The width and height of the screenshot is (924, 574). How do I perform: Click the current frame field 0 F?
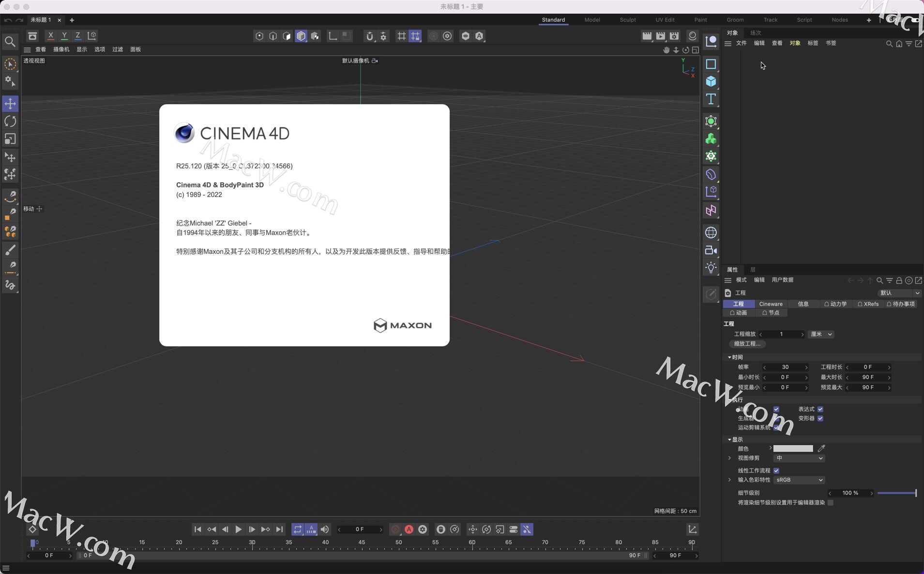[x=360, y=529]
